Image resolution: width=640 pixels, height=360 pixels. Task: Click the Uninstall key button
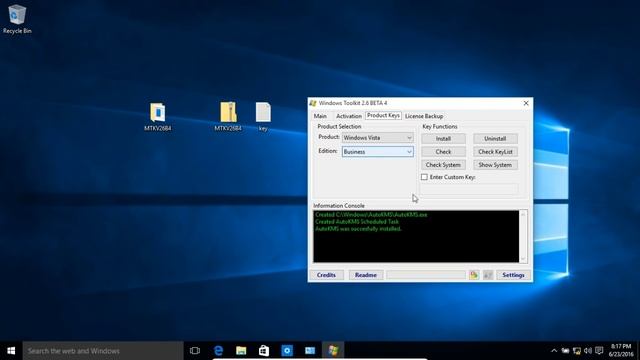click(x=496, y=139)
